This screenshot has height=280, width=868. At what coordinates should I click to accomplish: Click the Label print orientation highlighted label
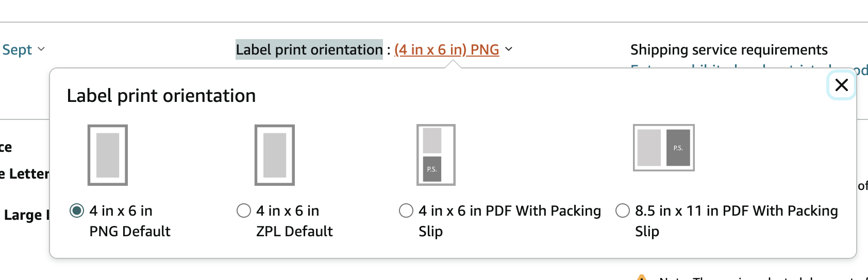pos(309,49)
